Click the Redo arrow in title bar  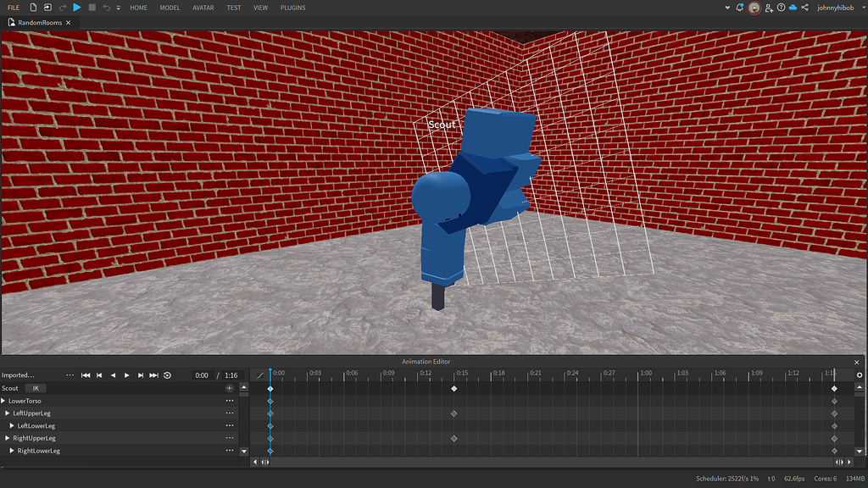pos(63,8)
